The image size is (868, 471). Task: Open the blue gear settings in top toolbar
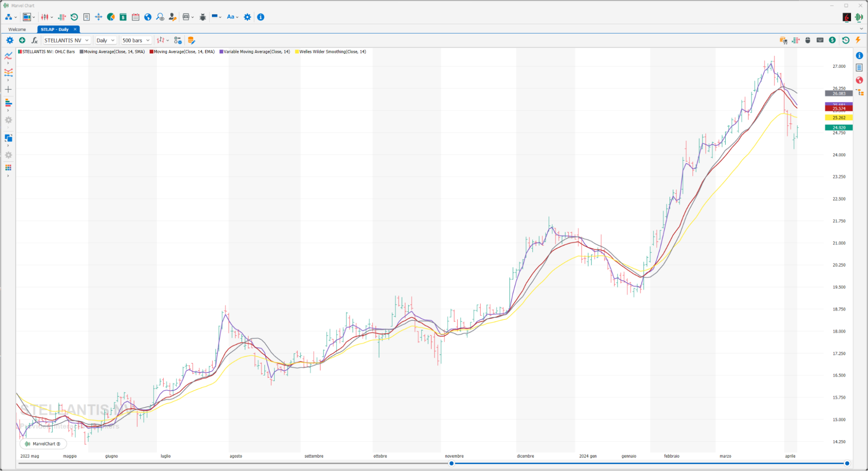(248, 17)
